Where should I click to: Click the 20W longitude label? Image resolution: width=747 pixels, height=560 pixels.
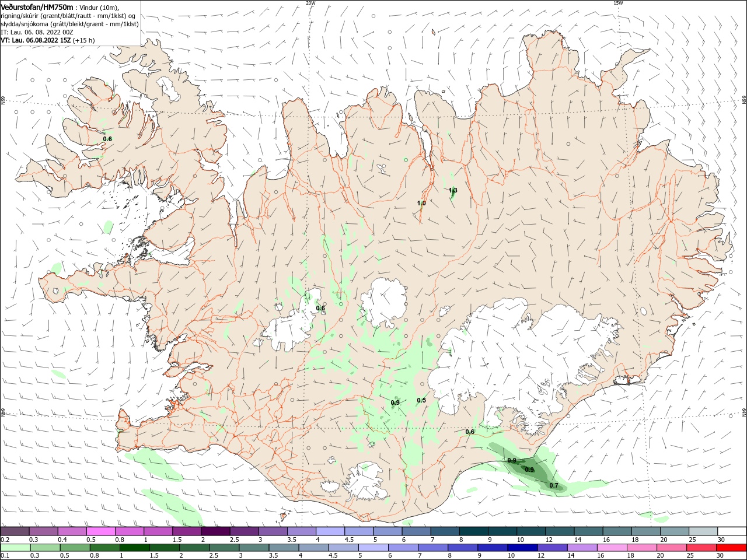pyautogui.click(x=310, y=3)
